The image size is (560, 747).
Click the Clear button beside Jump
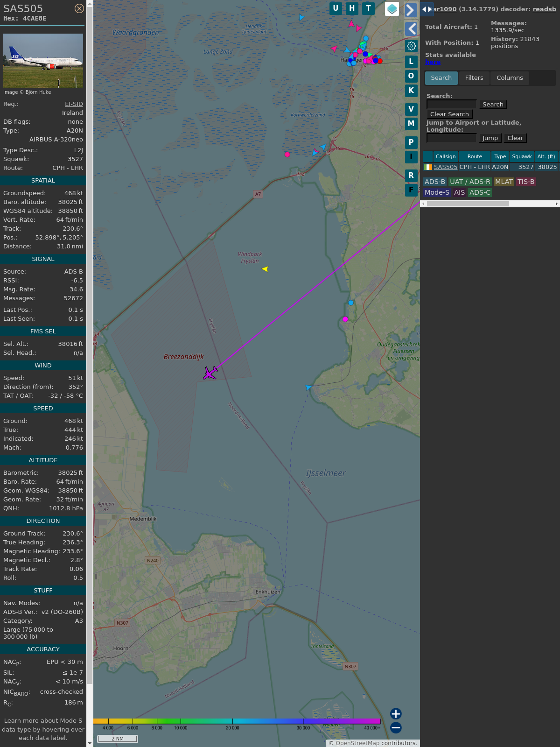(515, 138)
